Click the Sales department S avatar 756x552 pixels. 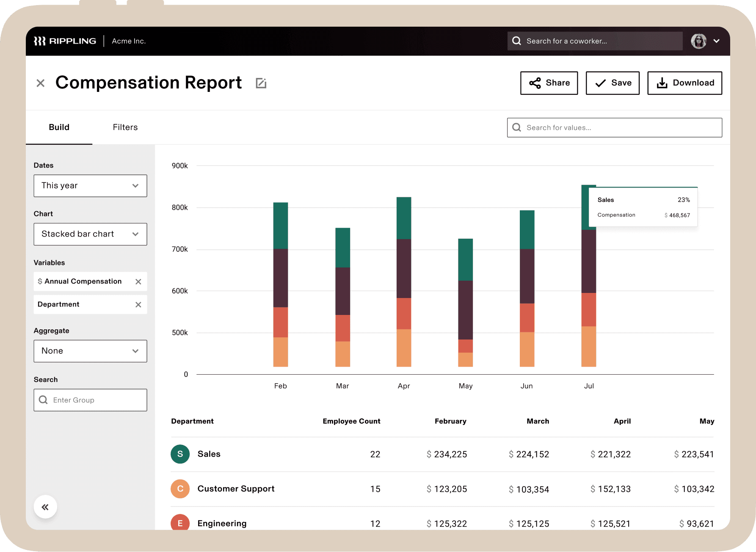pyautogui.click(x=180, y=454)
